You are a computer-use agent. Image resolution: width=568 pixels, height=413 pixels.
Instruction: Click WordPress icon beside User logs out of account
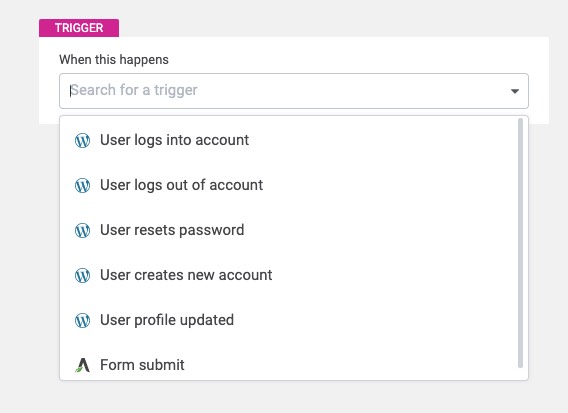[x=82, y=185]
